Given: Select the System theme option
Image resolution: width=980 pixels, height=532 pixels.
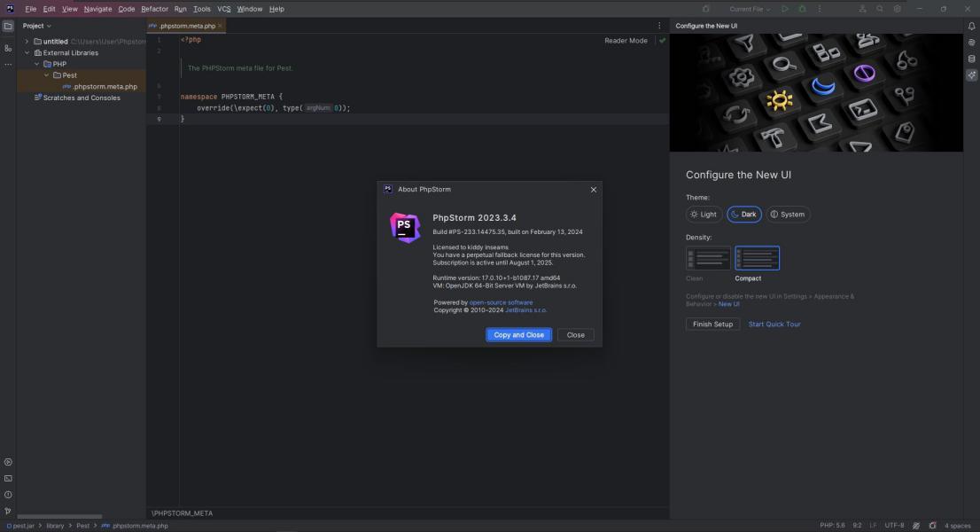Looking at the screenshot, I should coord(788,215).
